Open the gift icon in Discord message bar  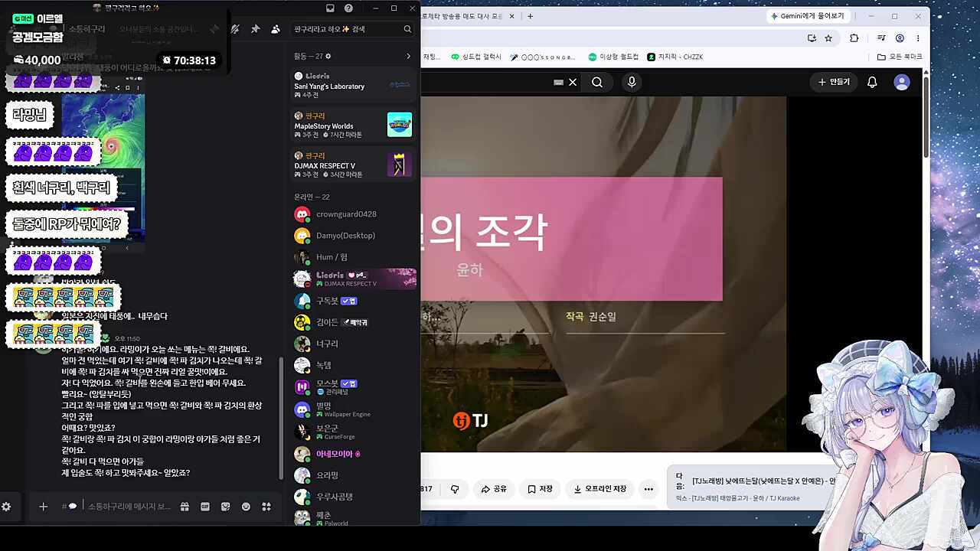[x=185, y=507]
